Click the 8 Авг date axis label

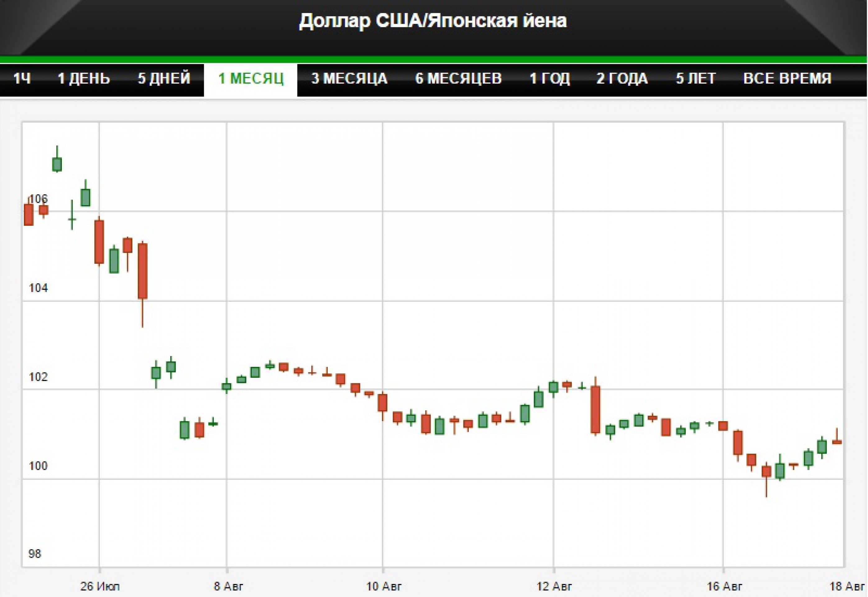tap(228, 586)
